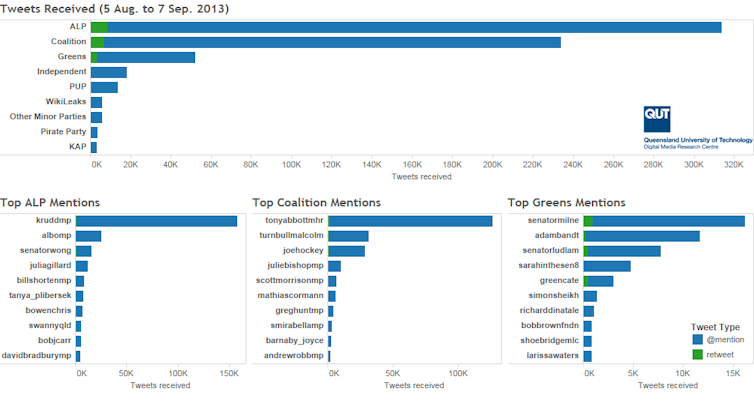This screenshot has width=754, height=401.
Task: Click the adambandt bar
Action: coord(641,236)
